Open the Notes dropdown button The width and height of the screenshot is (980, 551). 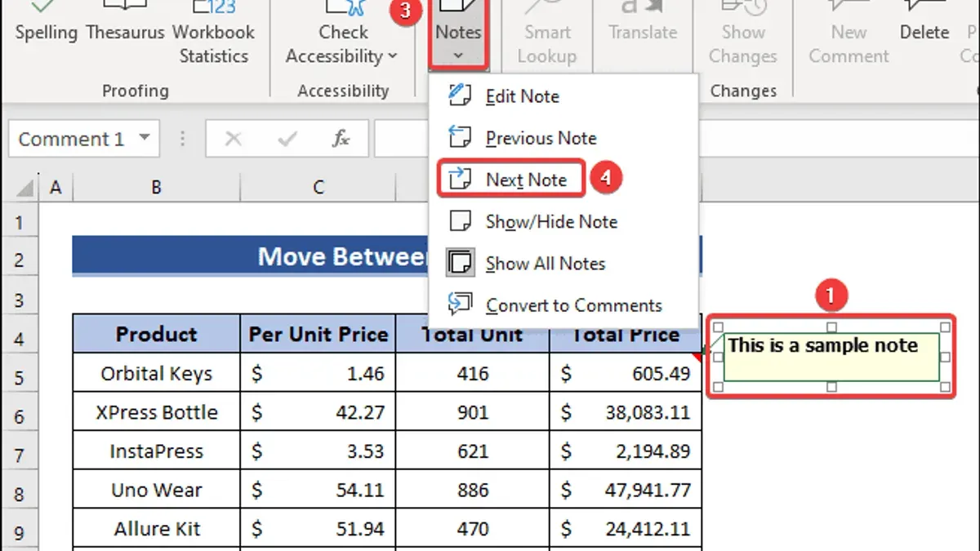click(x=458, y=34)
